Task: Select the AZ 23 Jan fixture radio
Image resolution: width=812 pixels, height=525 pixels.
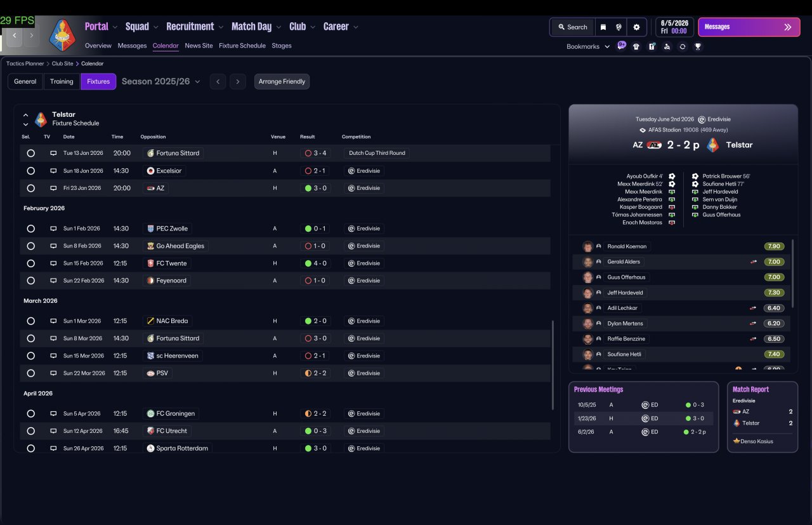Action: 30,188
